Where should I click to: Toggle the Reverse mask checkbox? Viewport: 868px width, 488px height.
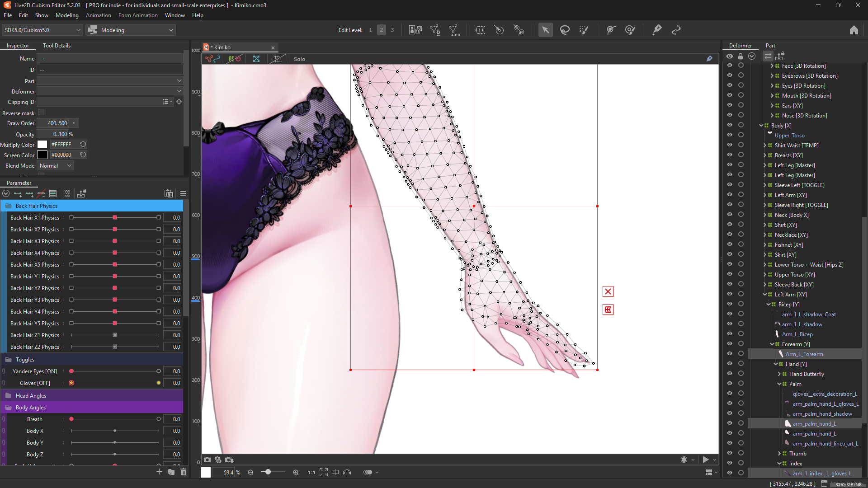(41, 113)
